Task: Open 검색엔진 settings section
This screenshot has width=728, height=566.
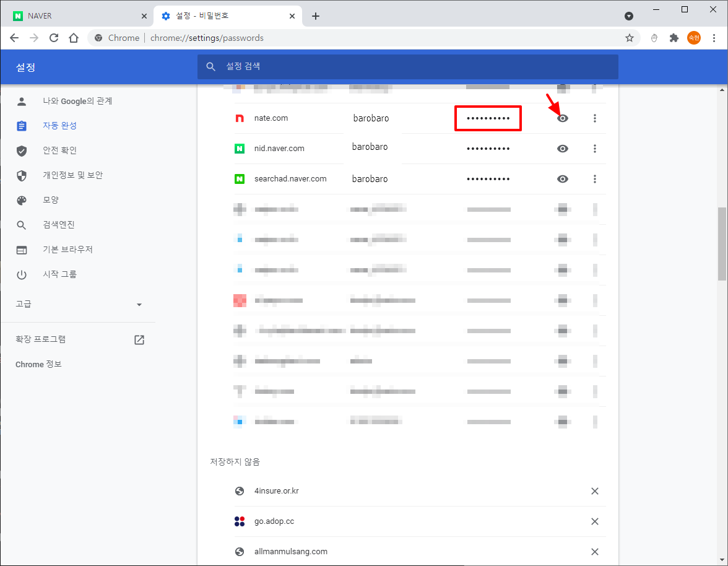Action: (x=58, y=225)
